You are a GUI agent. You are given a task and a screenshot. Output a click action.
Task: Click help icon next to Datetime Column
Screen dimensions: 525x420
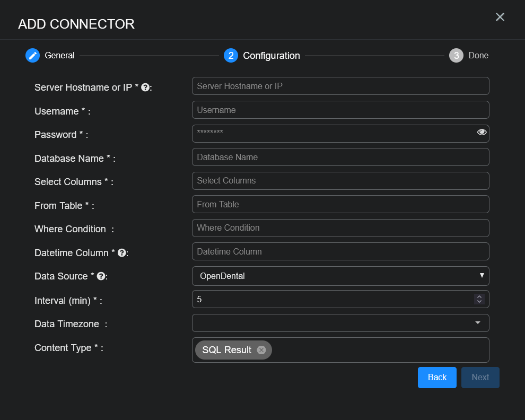click(121, 253)
